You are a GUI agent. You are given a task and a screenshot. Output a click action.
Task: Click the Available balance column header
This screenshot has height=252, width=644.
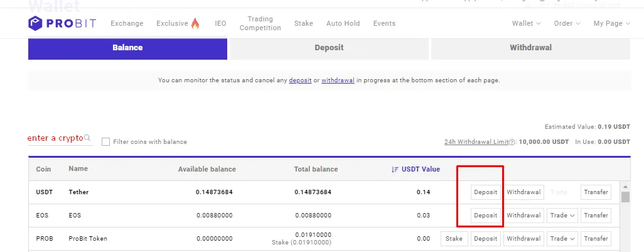(x=207, y=170)
